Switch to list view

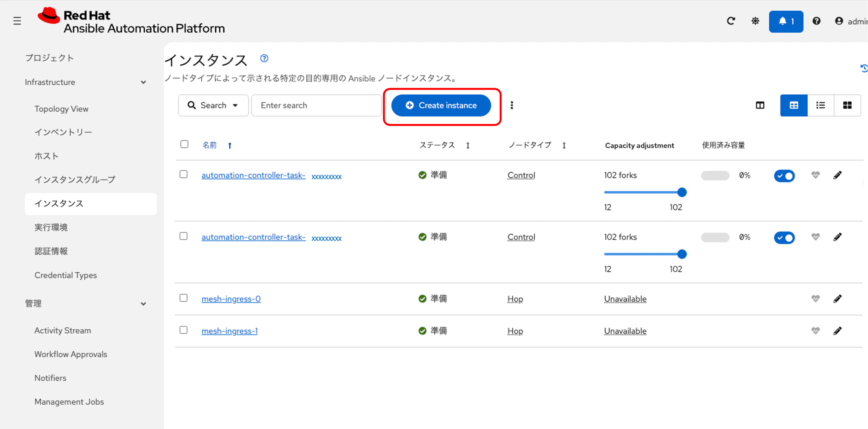(820, 105)
